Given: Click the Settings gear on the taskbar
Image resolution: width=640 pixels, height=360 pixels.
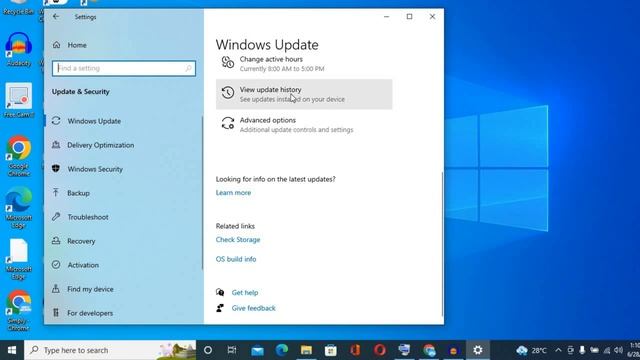Looking at the screenshot, I should tap(478, 350).
